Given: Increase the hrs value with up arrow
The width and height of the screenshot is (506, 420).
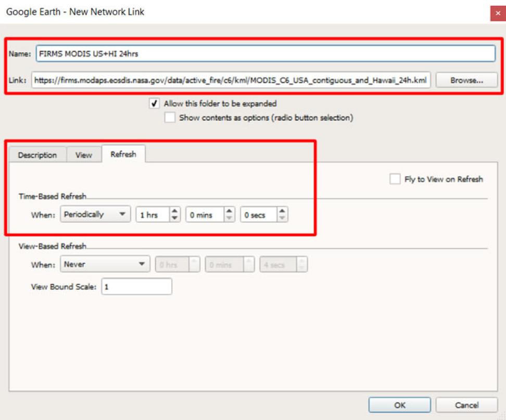Looking at the screenshot, I should (174, 211).
